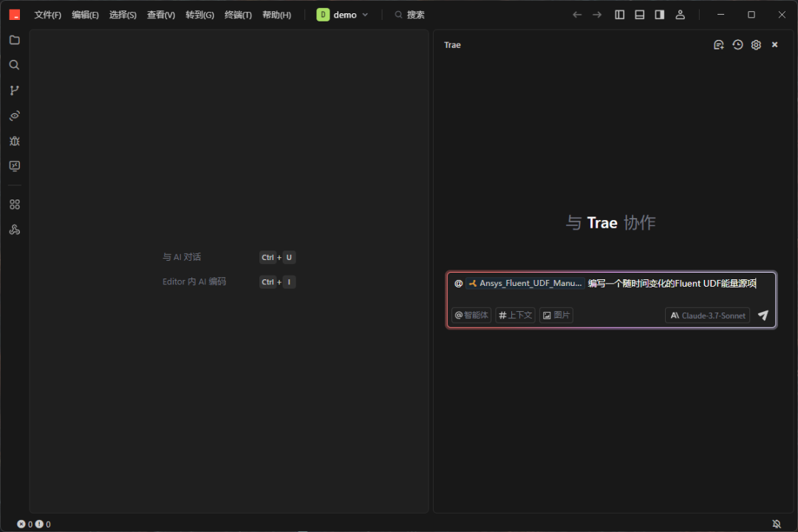Viewport: 798px width, 532px height.
Task: Open the Claude-3.7-Sonnet model selector
Action: tap(707, 316)
